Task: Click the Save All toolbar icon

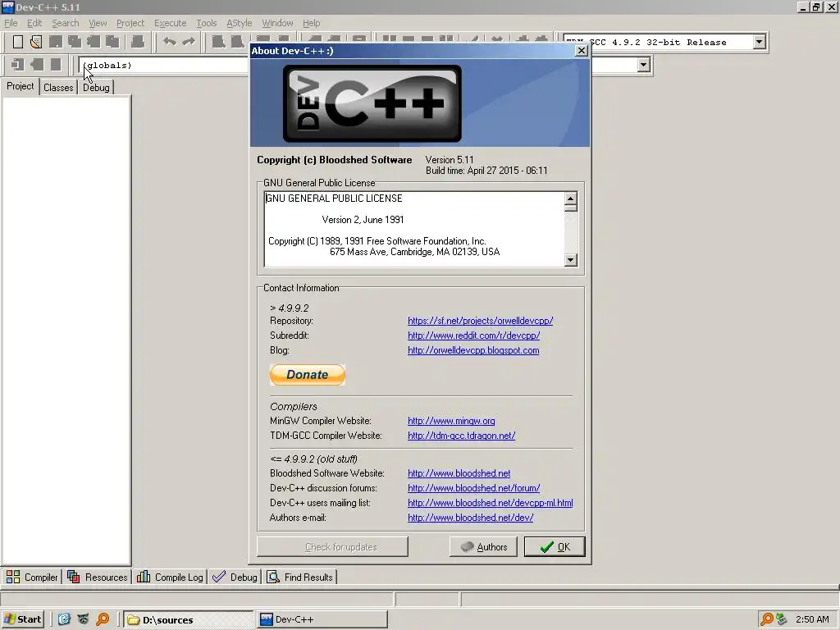Action: [x=75, y=42]
